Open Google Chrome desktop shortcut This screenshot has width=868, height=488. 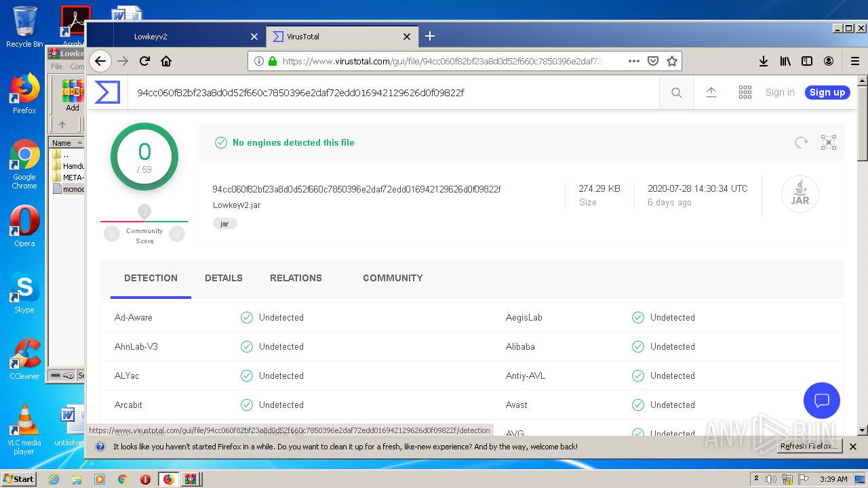click(24, 165)
